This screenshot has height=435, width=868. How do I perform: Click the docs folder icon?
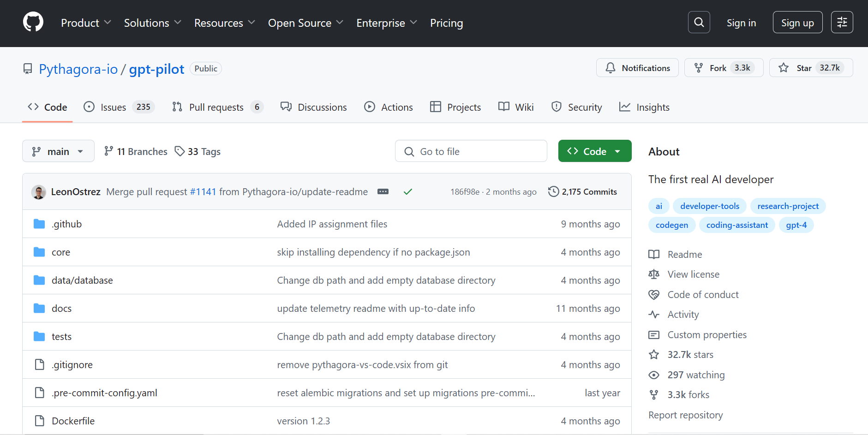[39, 308]
